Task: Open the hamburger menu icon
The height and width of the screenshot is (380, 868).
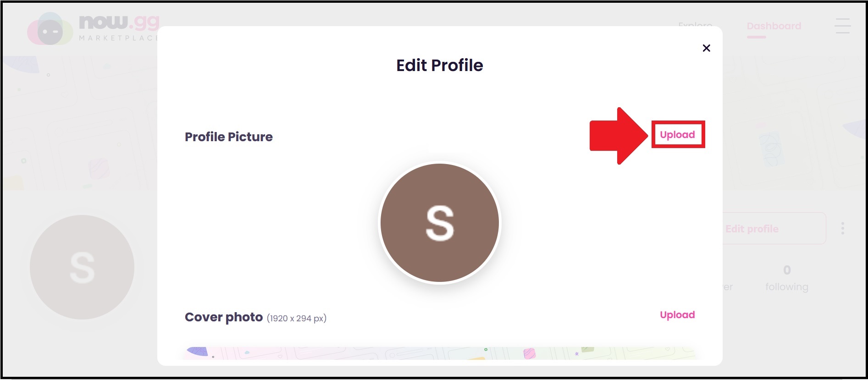Action: pyautogui.click(x=842, y=26)
